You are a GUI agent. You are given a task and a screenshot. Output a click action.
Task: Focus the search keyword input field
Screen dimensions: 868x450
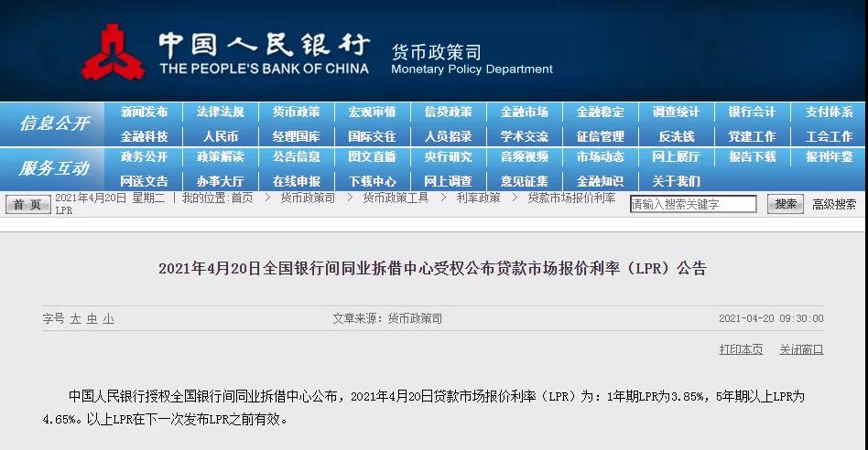tap(693, 204)
